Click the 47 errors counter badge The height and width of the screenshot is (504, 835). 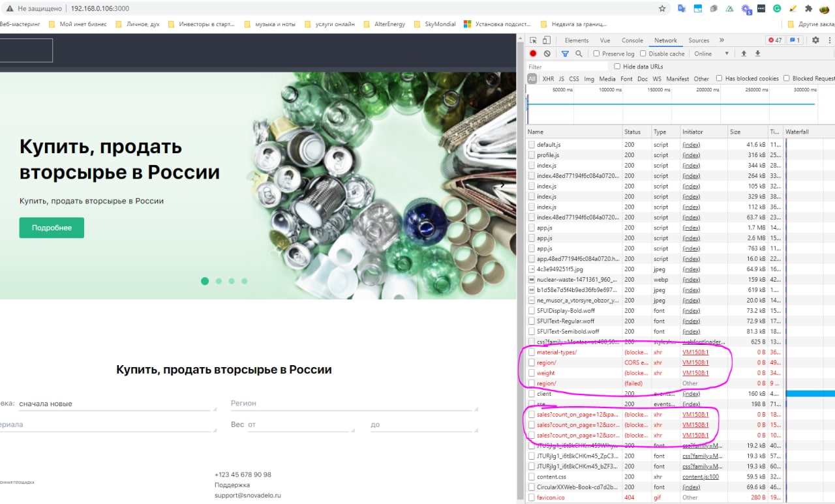[x=776, y=40]
